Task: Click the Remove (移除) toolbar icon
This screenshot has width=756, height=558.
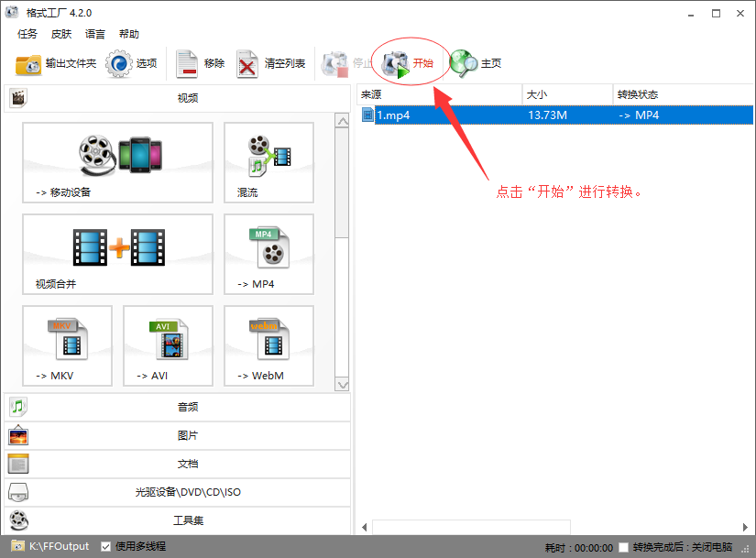Action: 187,64
